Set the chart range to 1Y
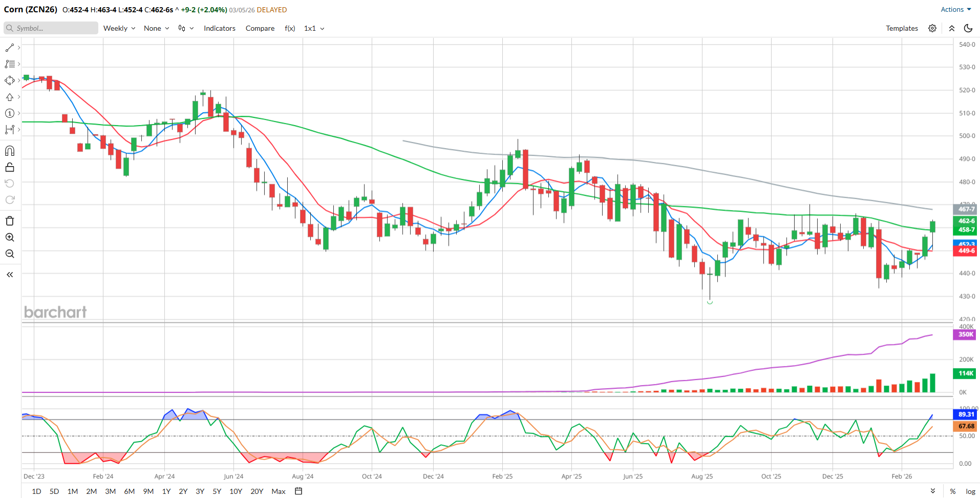 click(166, 491)
